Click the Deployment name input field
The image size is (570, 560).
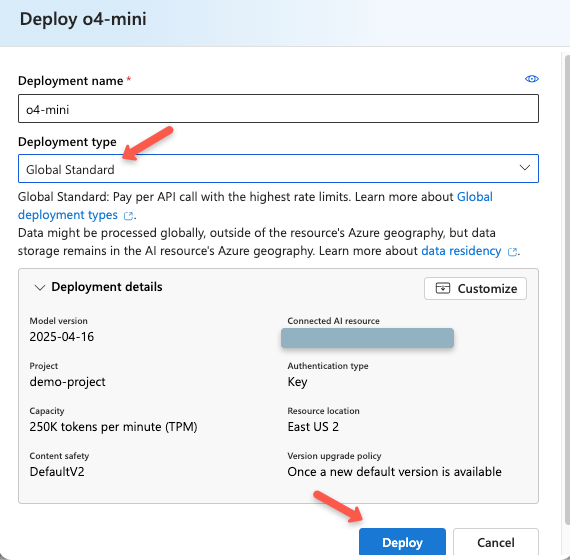pos(278,109)
